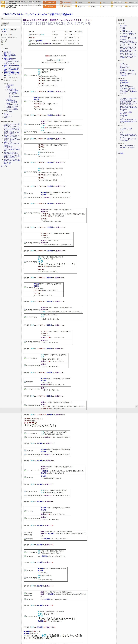This screenshot has width=138, height=644.
Task: Open バトルロイヤルRP-Long link
Action: point(14,97)
